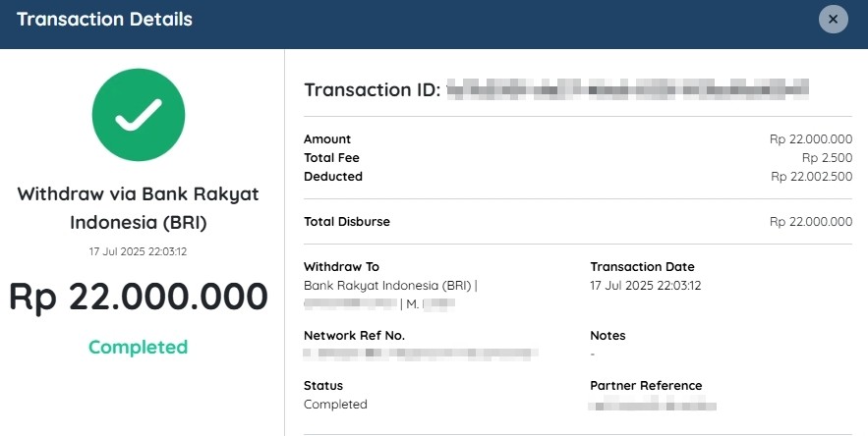868x436 pixels.
Task: Click the blurred account number under Withdraw To
Action: [350, 303]
